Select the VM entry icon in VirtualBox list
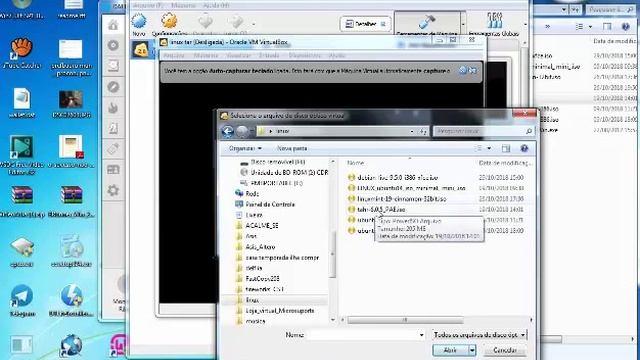640x360 pixels. pos(142,50)
